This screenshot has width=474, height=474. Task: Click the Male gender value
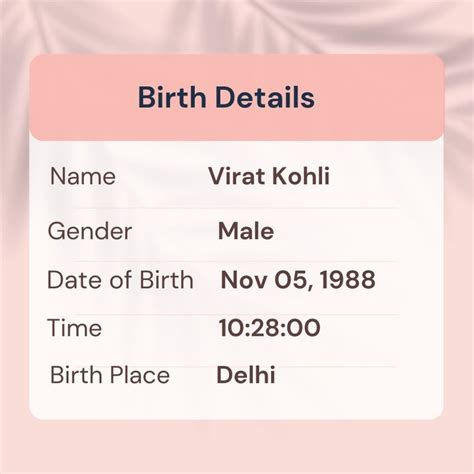point(246,231)
